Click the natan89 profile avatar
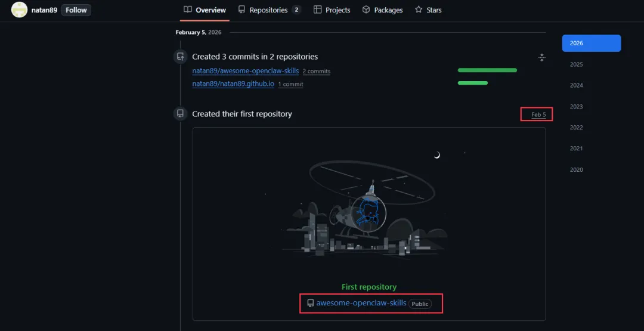 [x=19, y=10]
